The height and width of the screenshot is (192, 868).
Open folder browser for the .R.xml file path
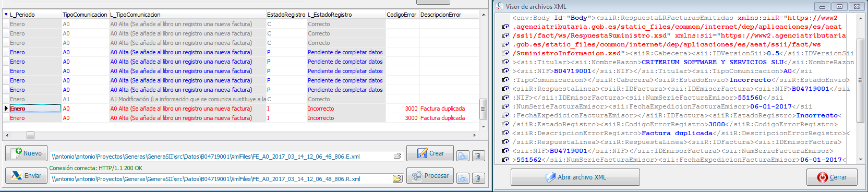[x=397, y=178]
